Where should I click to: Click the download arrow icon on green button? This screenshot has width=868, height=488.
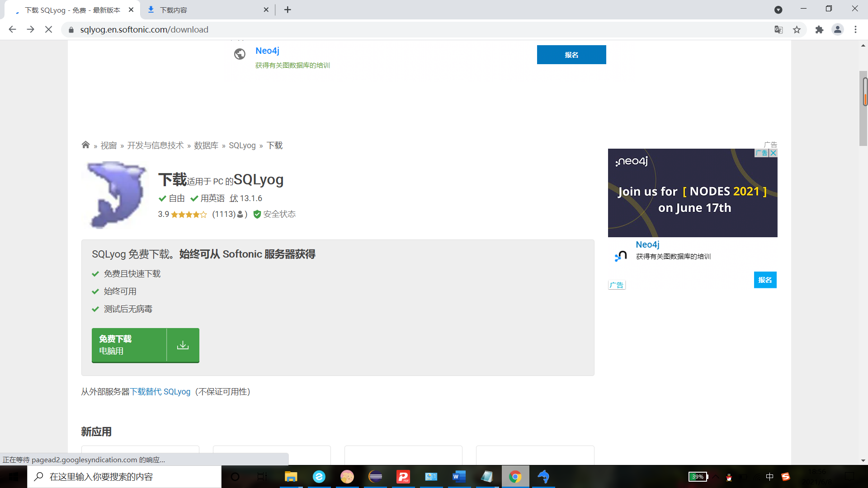(x=183, y=345)
